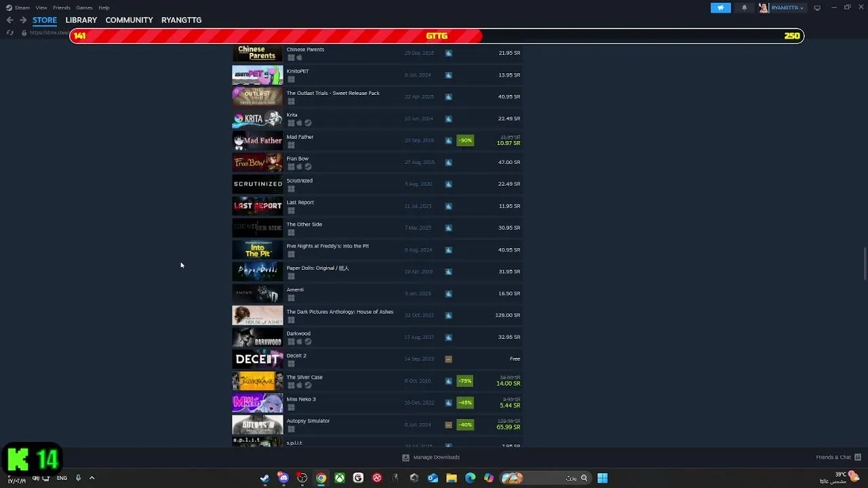Click the SteamOS icon under The Silver Case
The width and height of the screenshot is (868, 488).
coord(308,386)
